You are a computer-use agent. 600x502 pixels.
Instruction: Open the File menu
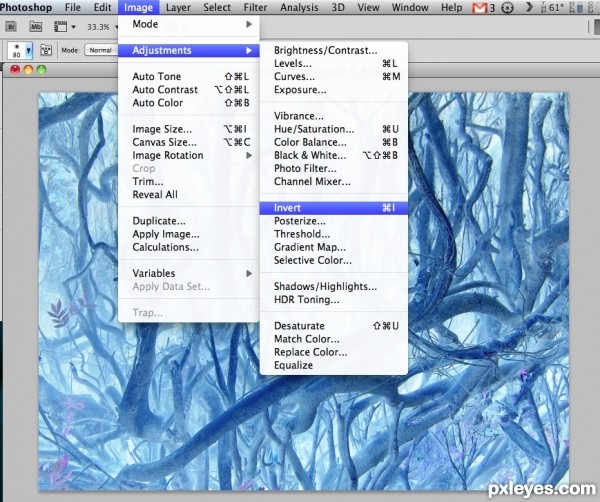(73, 7)
